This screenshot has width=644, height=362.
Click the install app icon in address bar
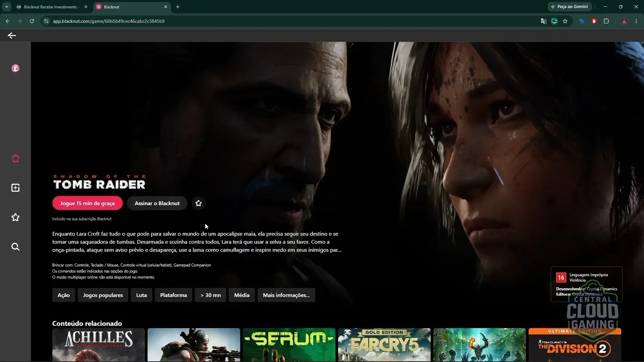point(554,21)
